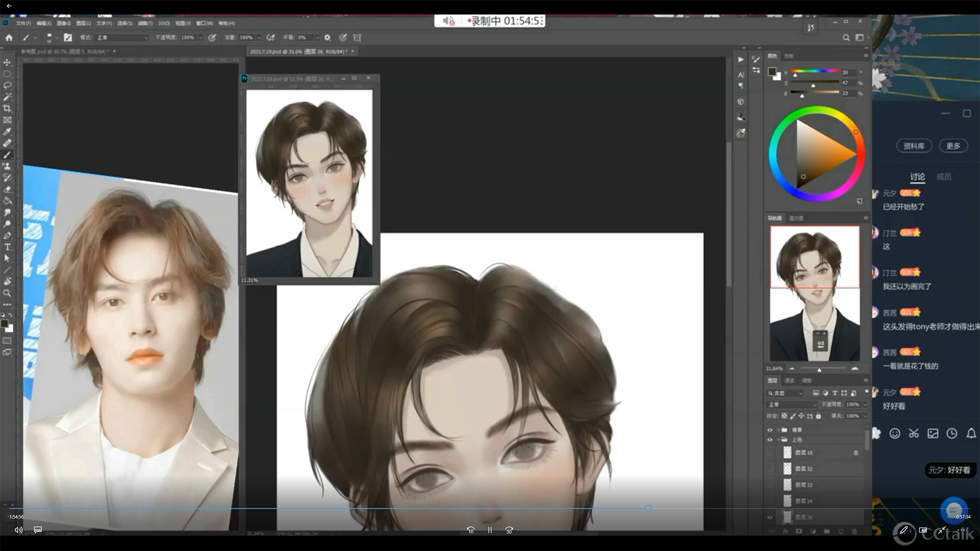This screenshot has height=551, width=980.
Task: Click the new layer icon at panel bottom
Action: (x=840, y=531)
